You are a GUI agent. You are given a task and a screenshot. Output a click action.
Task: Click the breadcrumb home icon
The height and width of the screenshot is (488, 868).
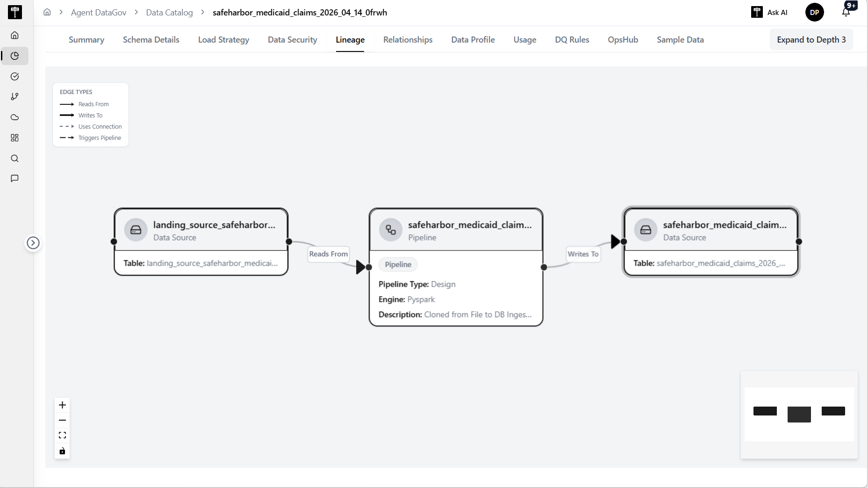coord(47,12)
